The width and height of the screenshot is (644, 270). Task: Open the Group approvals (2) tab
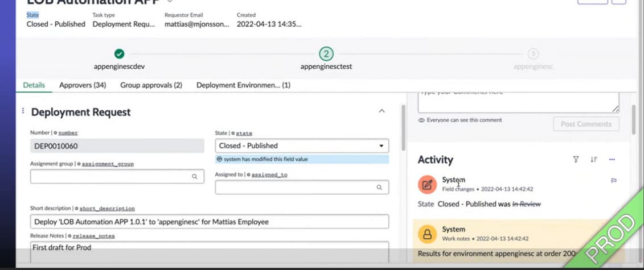151,85
